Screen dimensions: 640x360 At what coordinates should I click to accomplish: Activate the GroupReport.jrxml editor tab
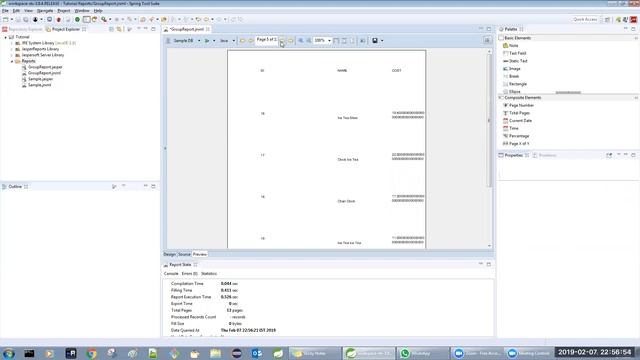(187, 29)
